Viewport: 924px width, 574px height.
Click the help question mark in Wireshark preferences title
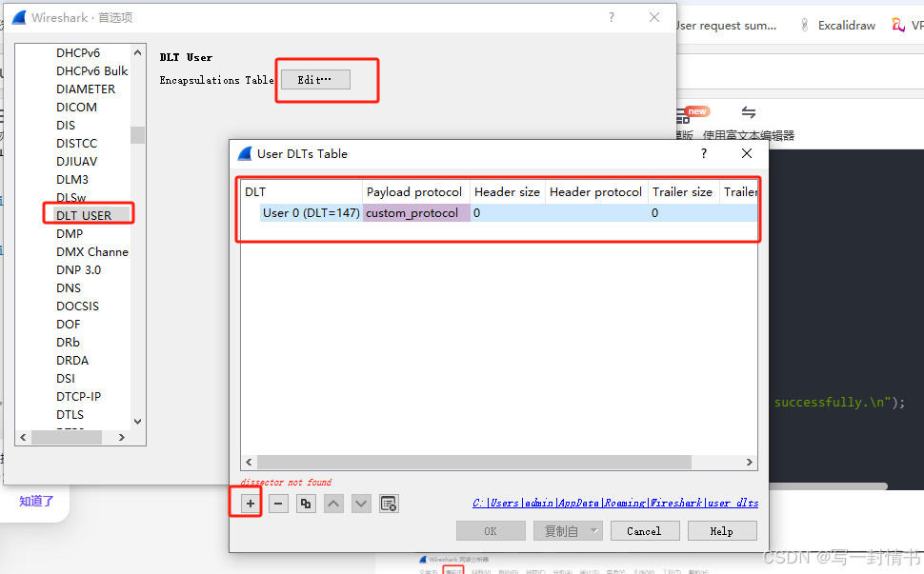612,18
